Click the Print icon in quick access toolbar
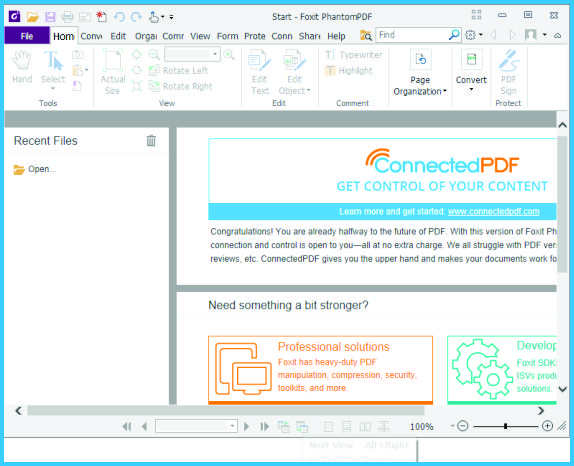Viewport: 574px width, 466px height. (67, 17)
